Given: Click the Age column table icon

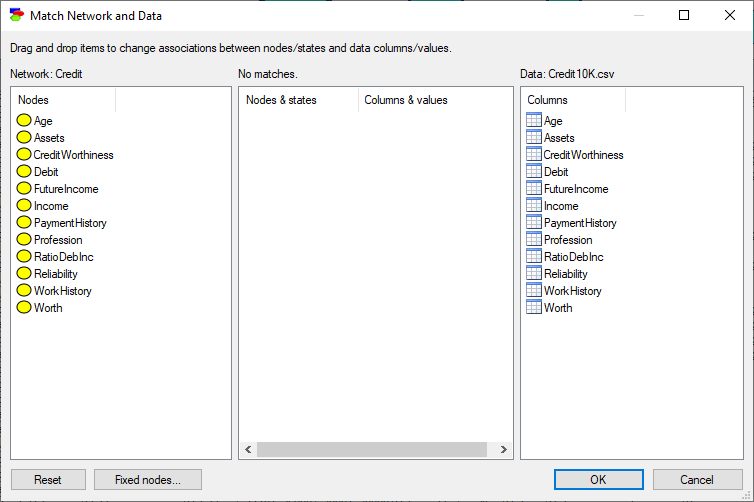Looking at the screenshot, I should click(534, 120).
